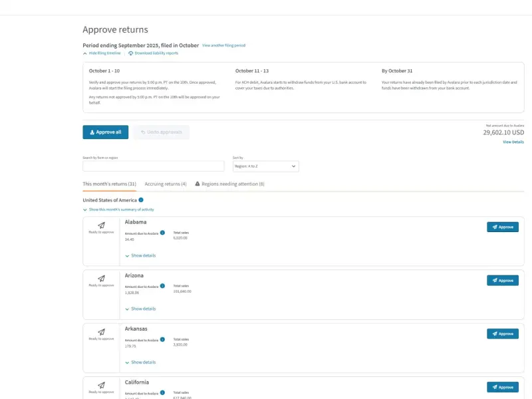532x399 pixels.
Task: Click the Arizona ready-to-approve paper plane icon
Action: 102,279
